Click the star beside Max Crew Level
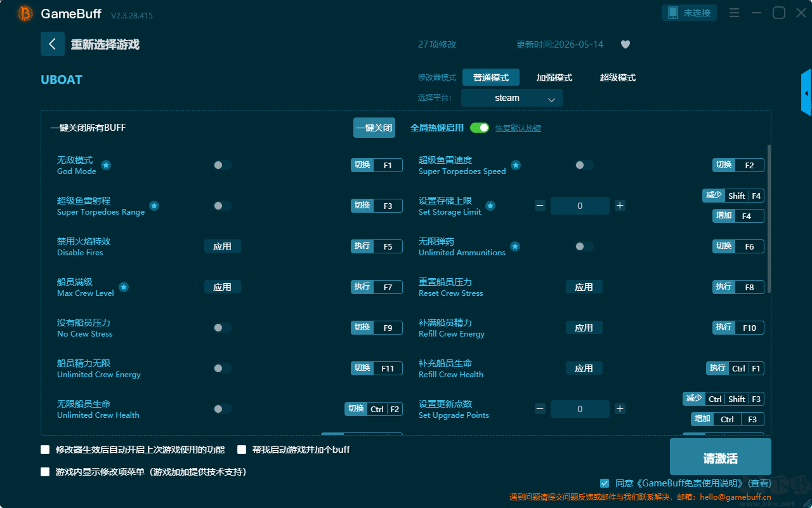This screenshot has width=812, height=508. click(x=124, y=287)
